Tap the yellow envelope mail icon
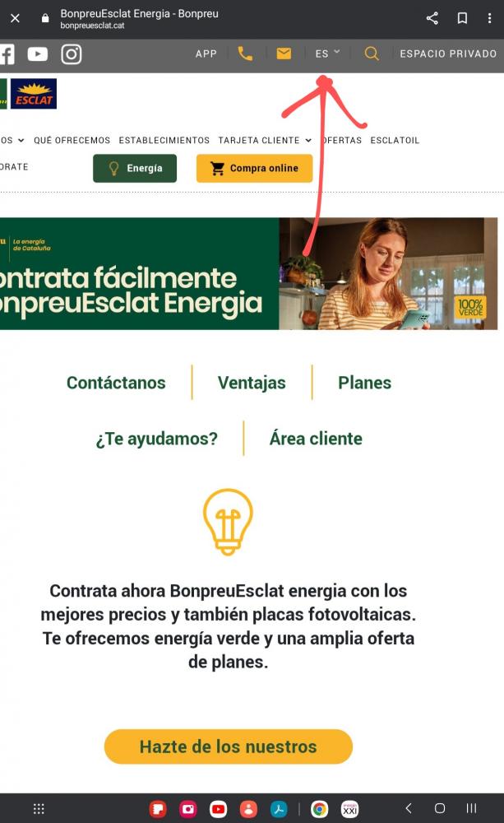 (x=284, y=53)
